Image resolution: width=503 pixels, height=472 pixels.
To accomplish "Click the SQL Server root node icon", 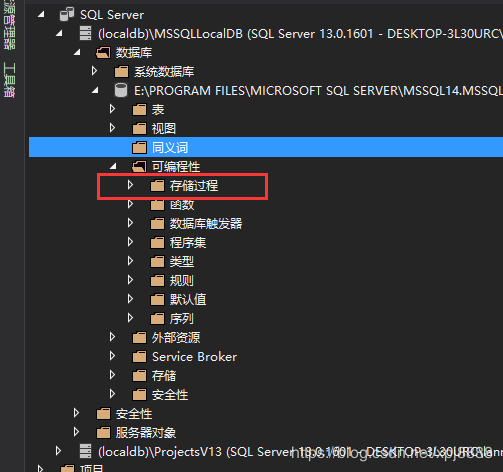I will [67, 14].
